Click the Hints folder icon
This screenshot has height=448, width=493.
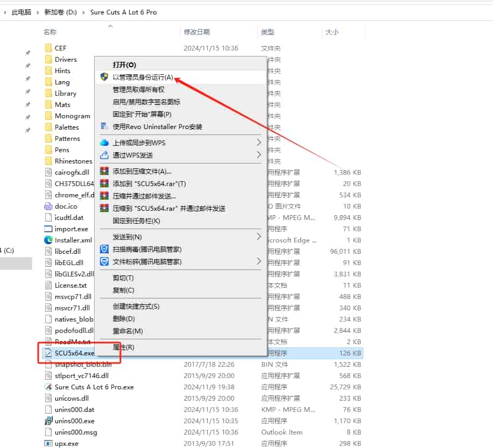48,70
